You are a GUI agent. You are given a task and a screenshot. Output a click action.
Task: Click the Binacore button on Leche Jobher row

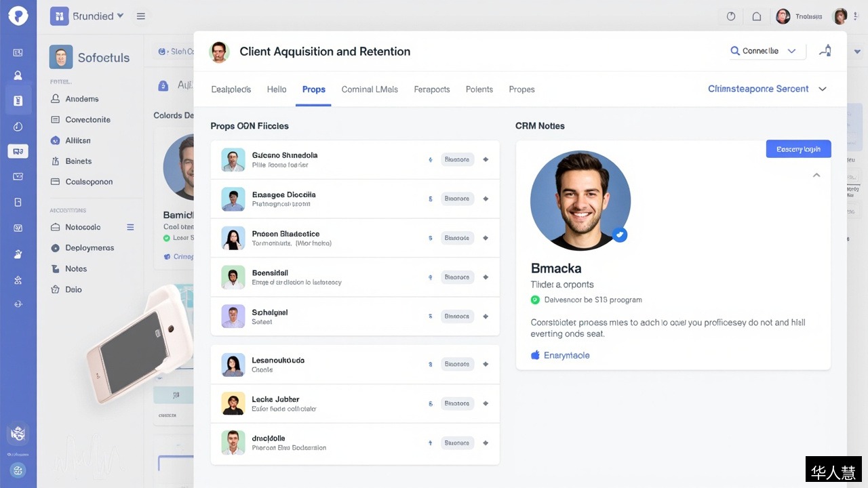[456, 403]
